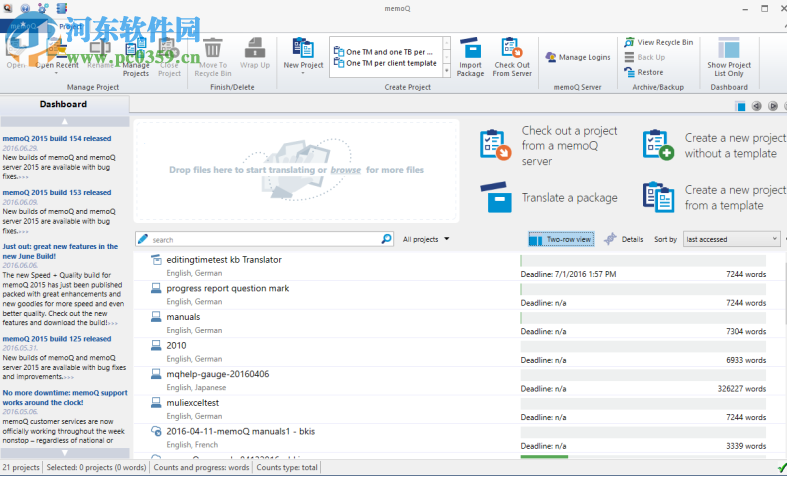787x478 pixels.
Task: Toggle Show Project List Only
Action: pos(729,57)
